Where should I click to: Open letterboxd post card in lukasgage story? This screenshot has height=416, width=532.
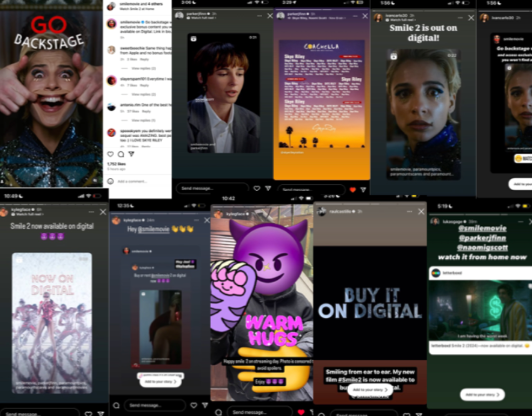click(x=480, y=311)
